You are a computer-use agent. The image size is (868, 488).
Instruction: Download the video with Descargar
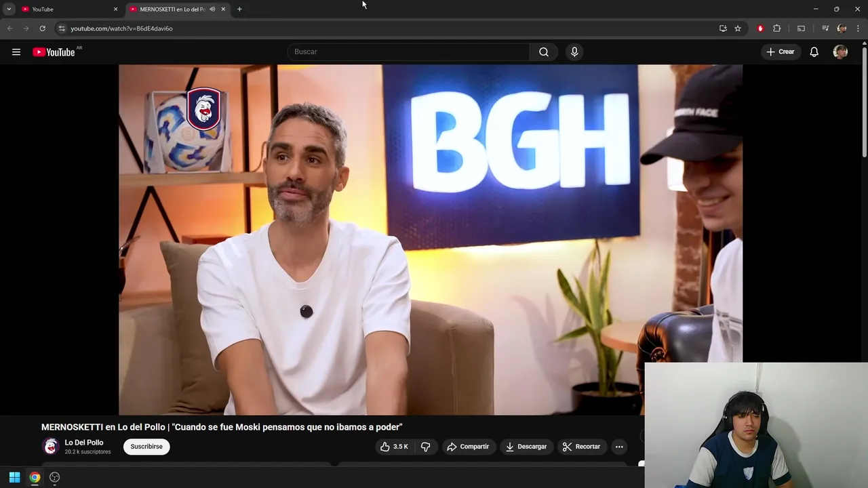point(526,447)
